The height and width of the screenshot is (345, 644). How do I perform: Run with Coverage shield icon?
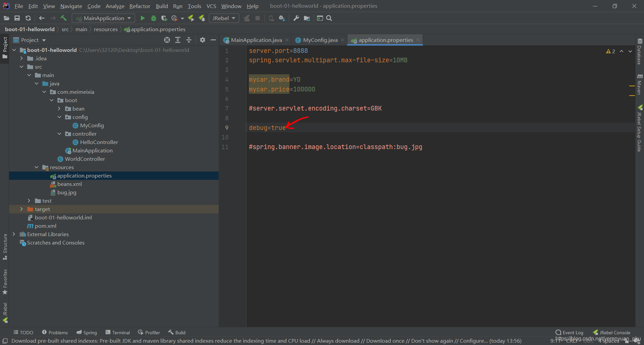coord(164,18)
